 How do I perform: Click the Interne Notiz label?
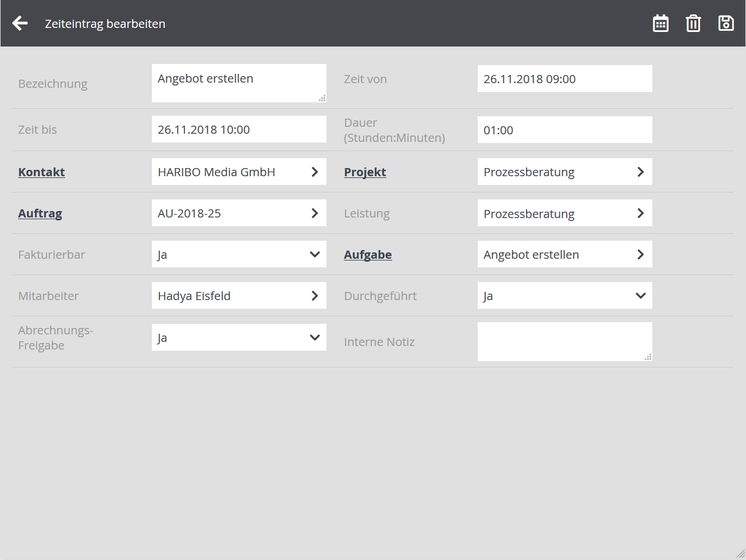[x=379, y=342]
